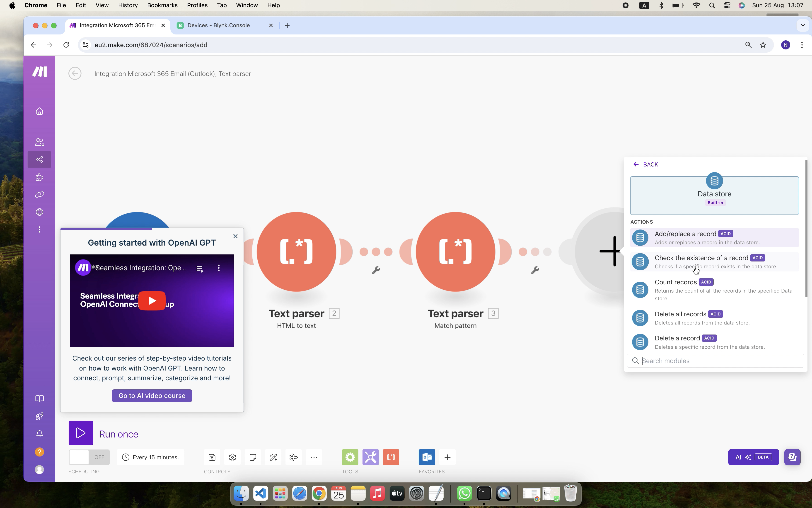Play the Seamless Integration YouTube video
The image size is (812, 508).
point(152,301)
